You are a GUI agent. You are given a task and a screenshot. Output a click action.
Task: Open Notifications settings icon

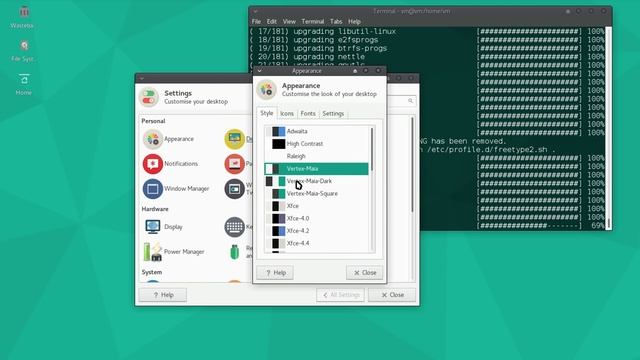[x=153, y=164]
